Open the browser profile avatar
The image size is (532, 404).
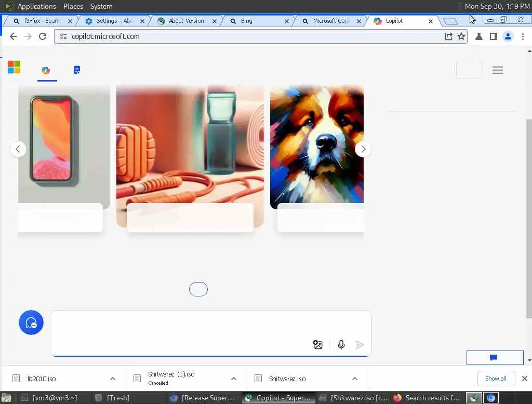coord(508,36)
